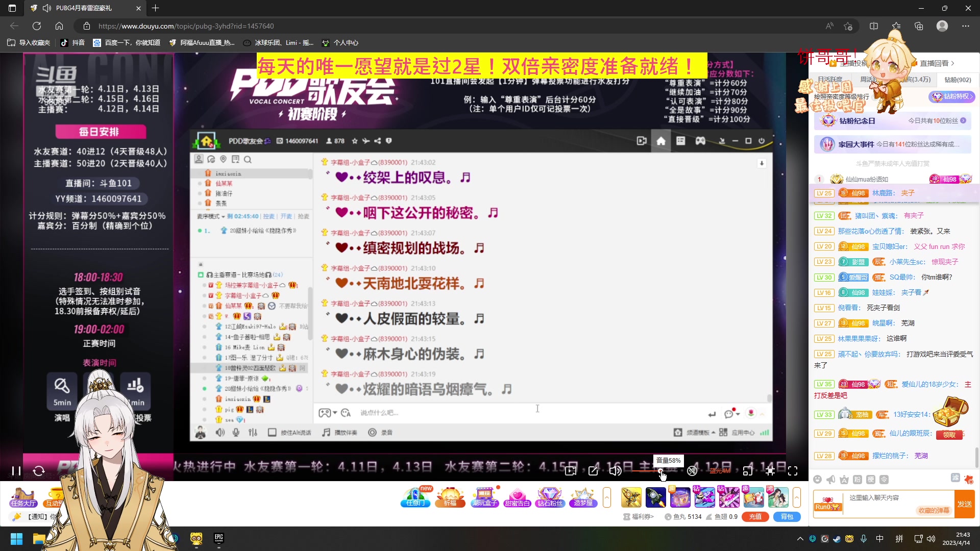Viewport: 980px width, 551px height.
Task: Switch to the 日活跃度 tab
Action: click(830, 80)
